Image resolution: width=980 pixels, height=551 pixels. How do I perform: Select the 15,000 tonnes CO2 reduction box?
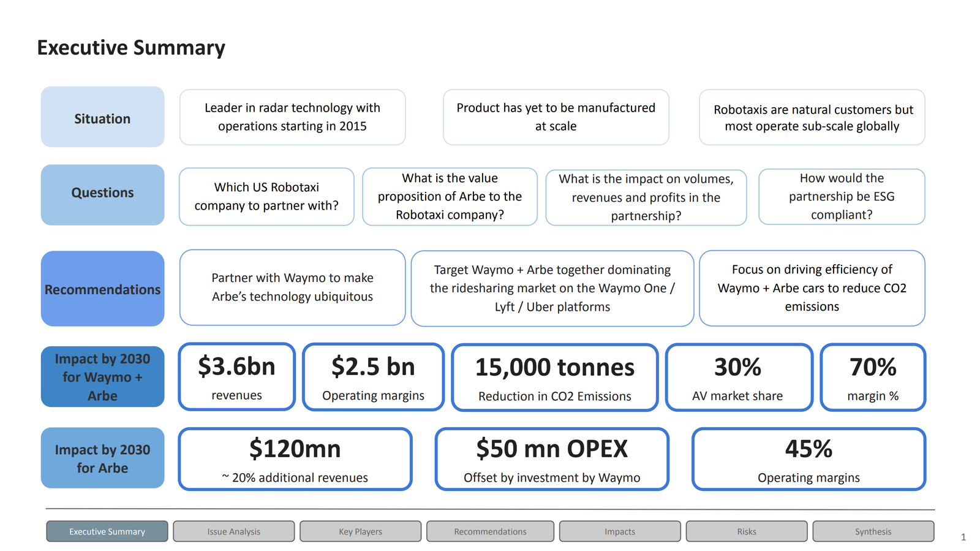[554, 378]
